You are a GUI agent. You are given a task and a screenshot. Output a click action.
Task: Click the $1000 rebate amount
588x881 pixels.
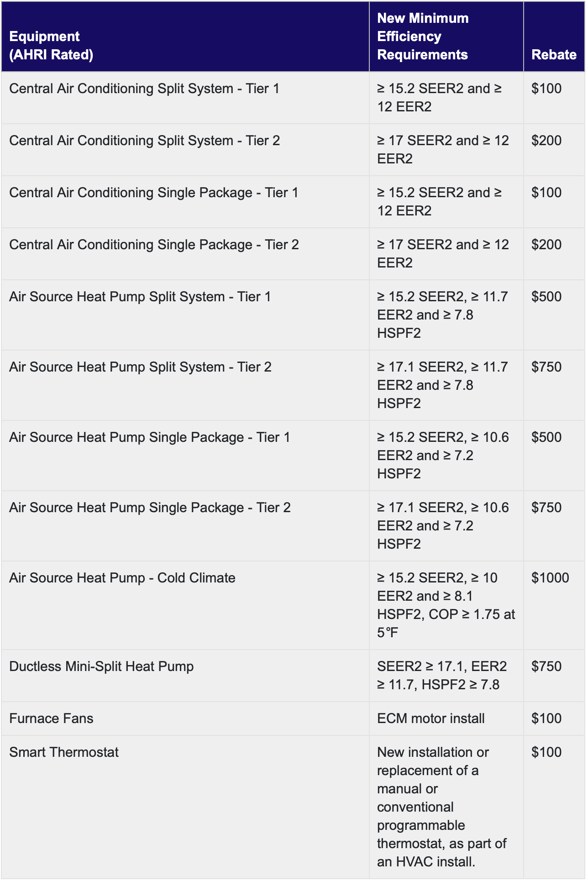(550, 578)
